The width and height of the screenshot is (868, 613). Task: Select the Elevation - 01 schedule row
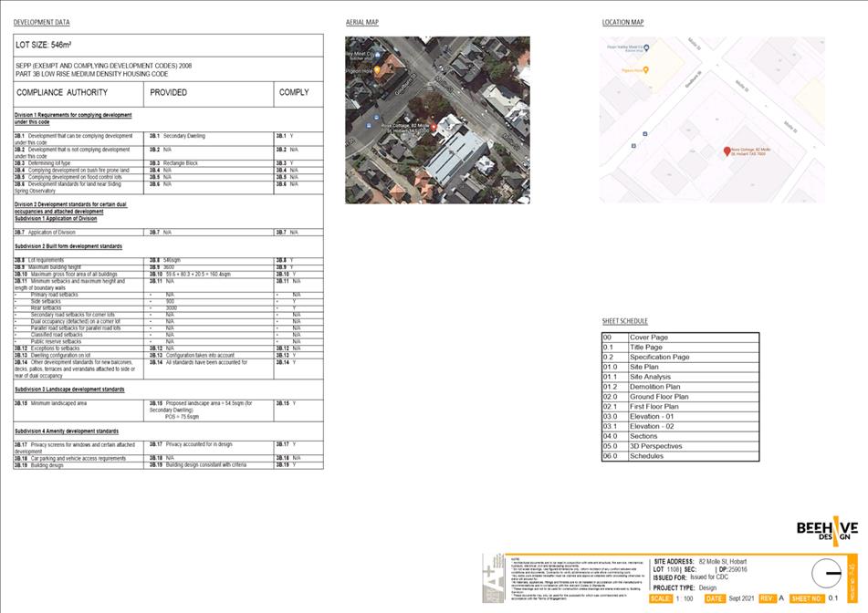680,417
